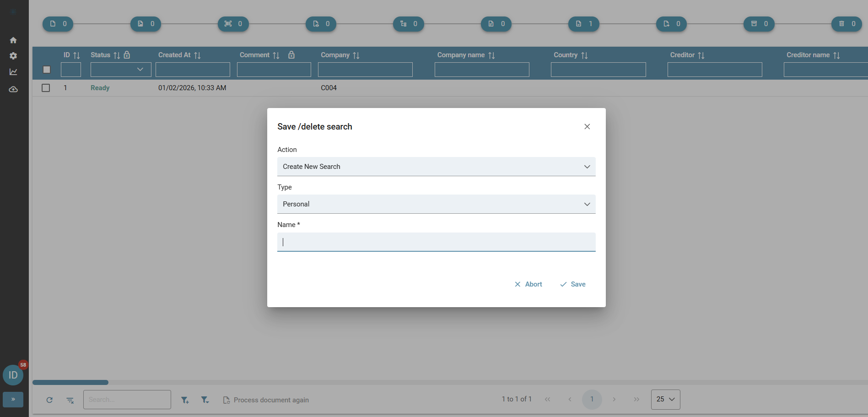Click the refresh icon in bottom toolbar
This screenshot has width=868, height=417.
coord(49,400)
